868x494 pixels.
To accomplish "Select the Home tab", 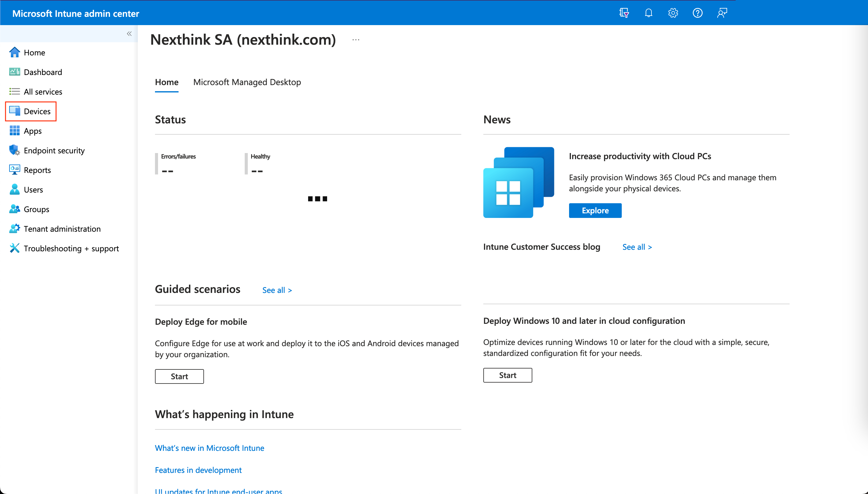I will click(166, 82).
